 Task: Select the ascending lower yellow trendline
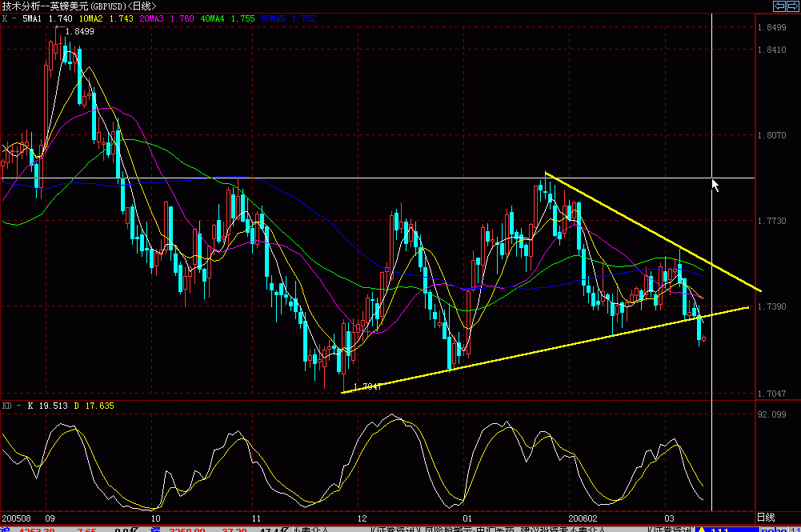click(x=545, y=350)
